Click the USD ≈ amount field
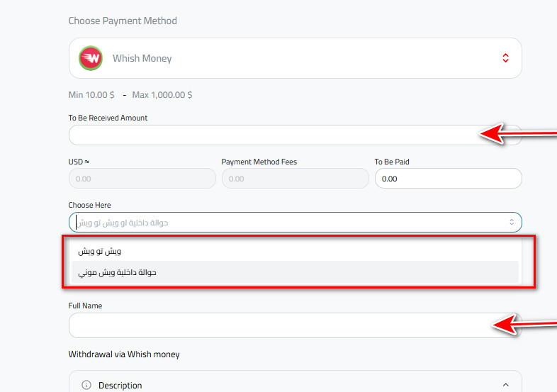557x392 pixels. 142,179
